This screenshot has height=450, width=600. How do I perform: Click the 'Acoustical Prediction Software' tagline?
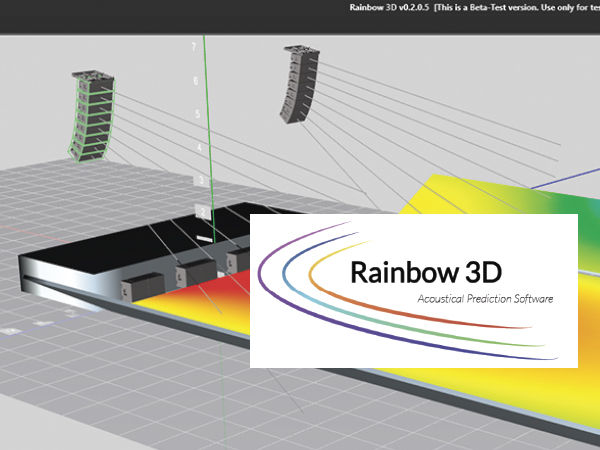(485, 299)
